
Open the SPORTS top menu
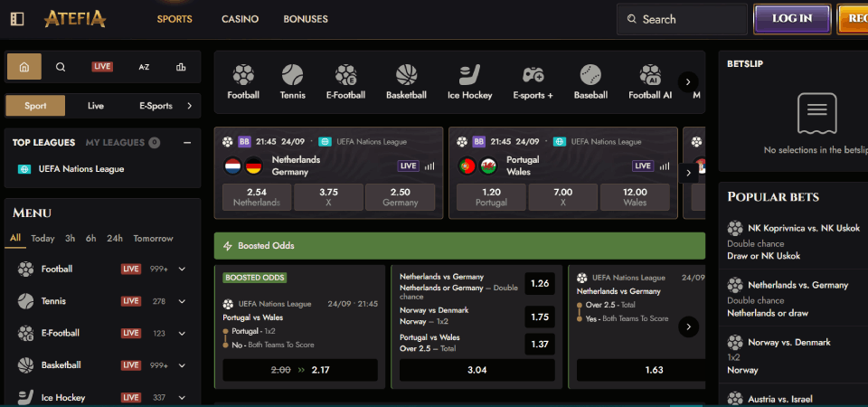click(175, 19)
